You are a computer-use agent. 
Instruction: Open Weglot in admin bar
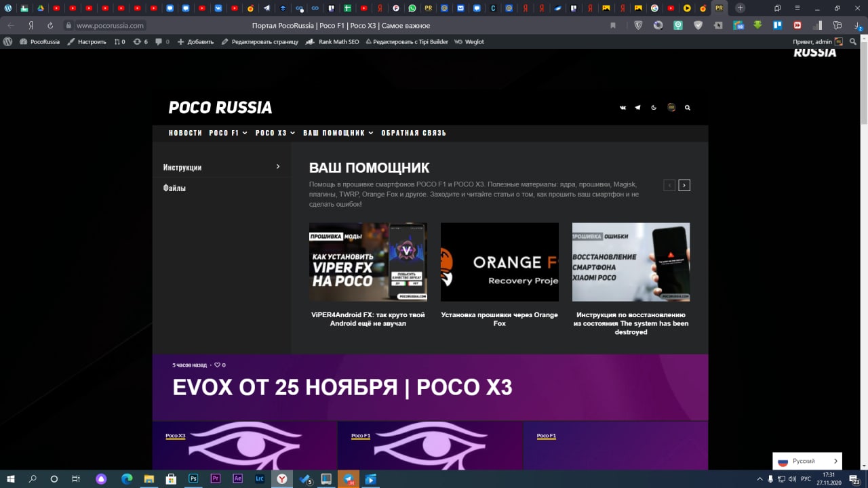coord(469,41)
